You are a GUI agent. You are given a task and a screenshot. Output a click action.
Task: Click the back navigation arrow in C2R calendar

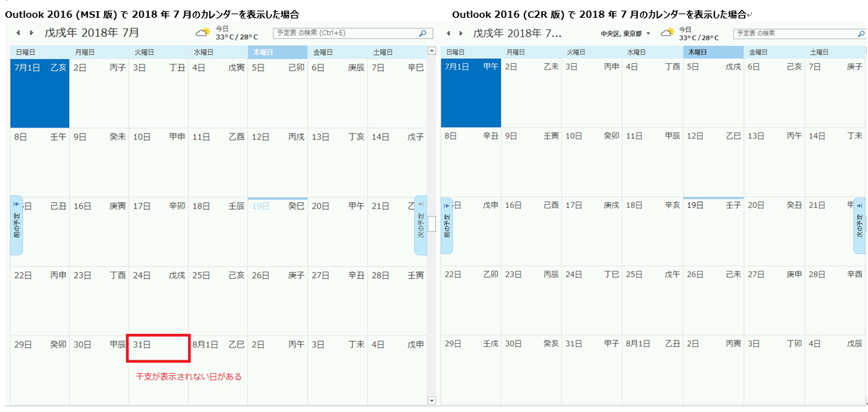tap(447, 33)
